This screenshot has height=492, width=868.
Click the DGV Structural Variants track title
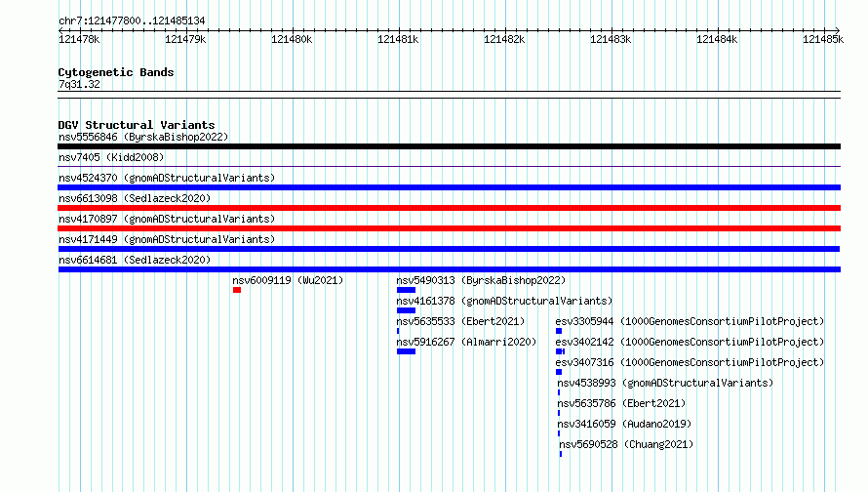point(137,125)
